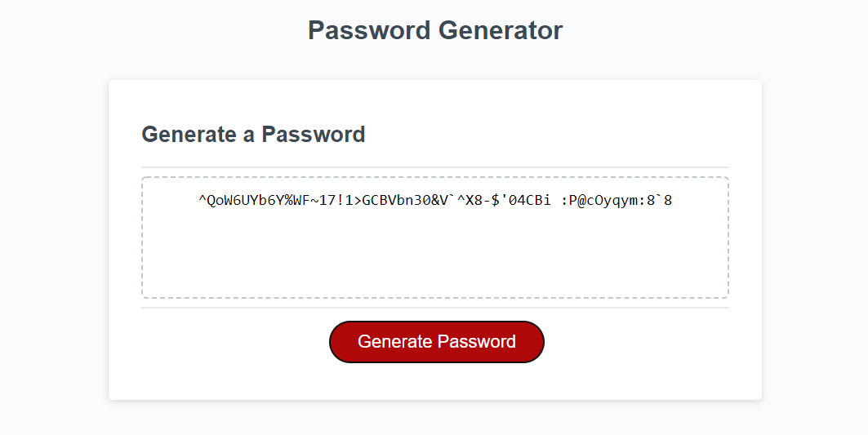
Task: Click the divider line above the password box
Action: [x=435, y=167]
